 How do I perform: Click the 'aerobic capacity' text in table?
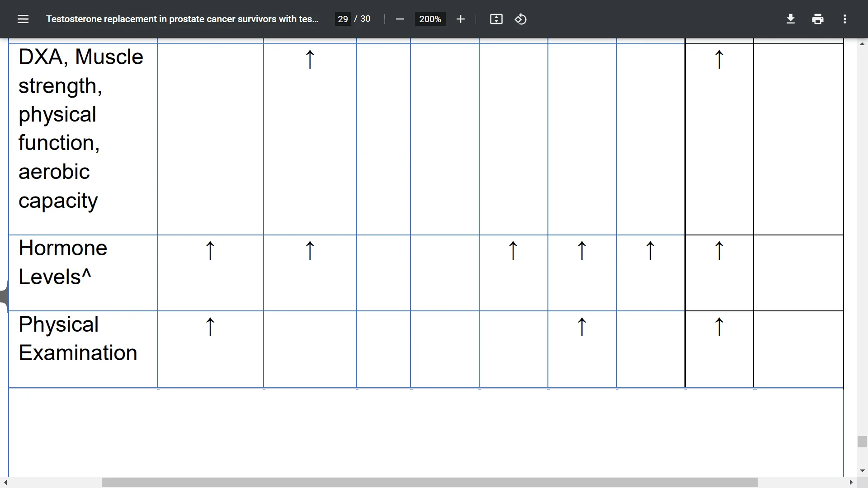[x=58, y=186]
